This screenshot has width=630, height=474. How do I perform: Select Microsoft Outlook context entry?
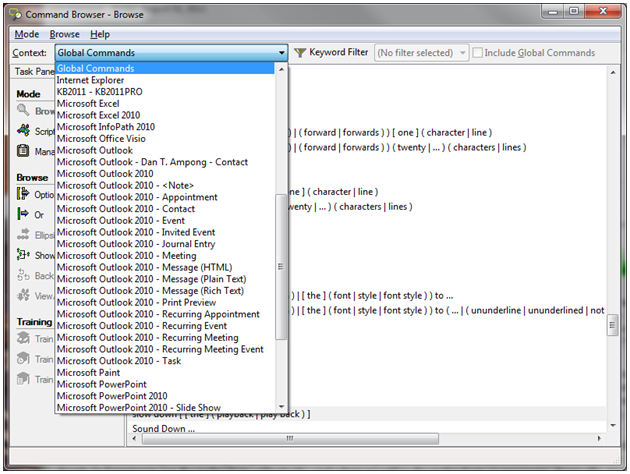point(165,150)
